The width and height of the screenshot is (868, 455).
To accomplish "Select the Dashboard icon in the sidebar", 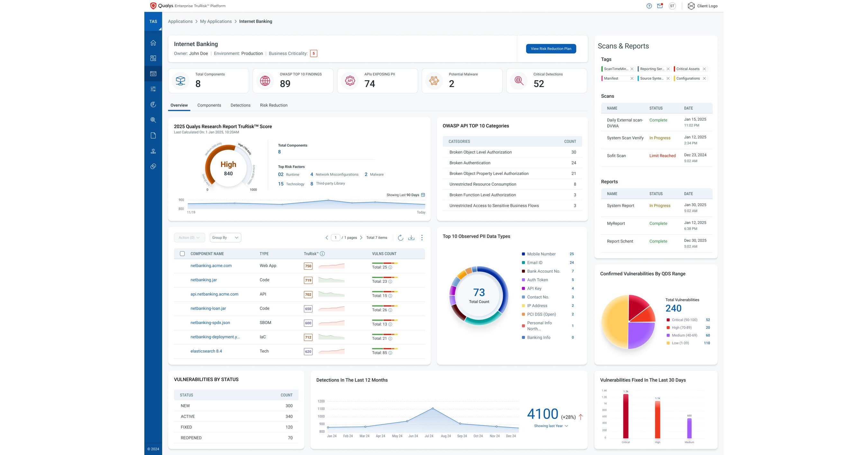I will coord(153,58).
